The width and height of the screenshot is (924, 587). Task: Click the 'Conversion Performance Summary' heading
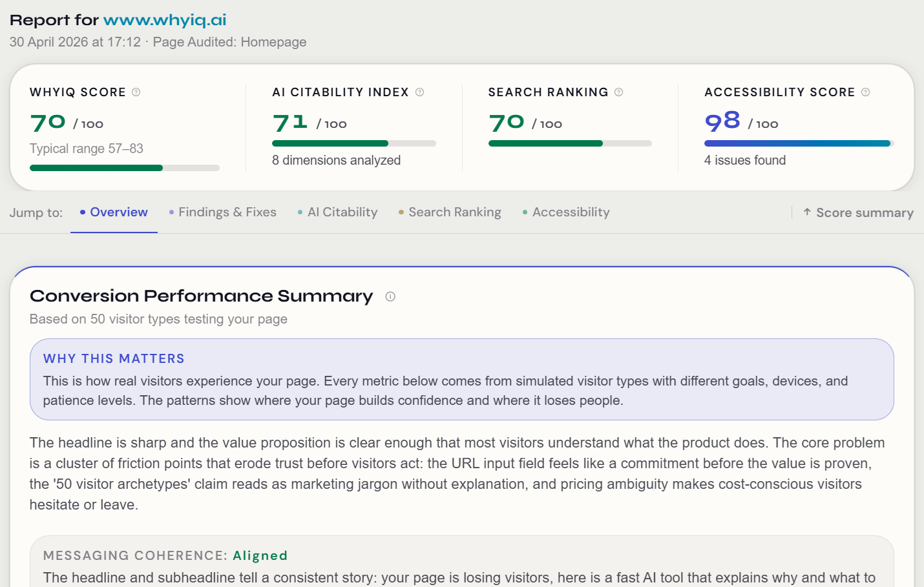click(202, 296)
